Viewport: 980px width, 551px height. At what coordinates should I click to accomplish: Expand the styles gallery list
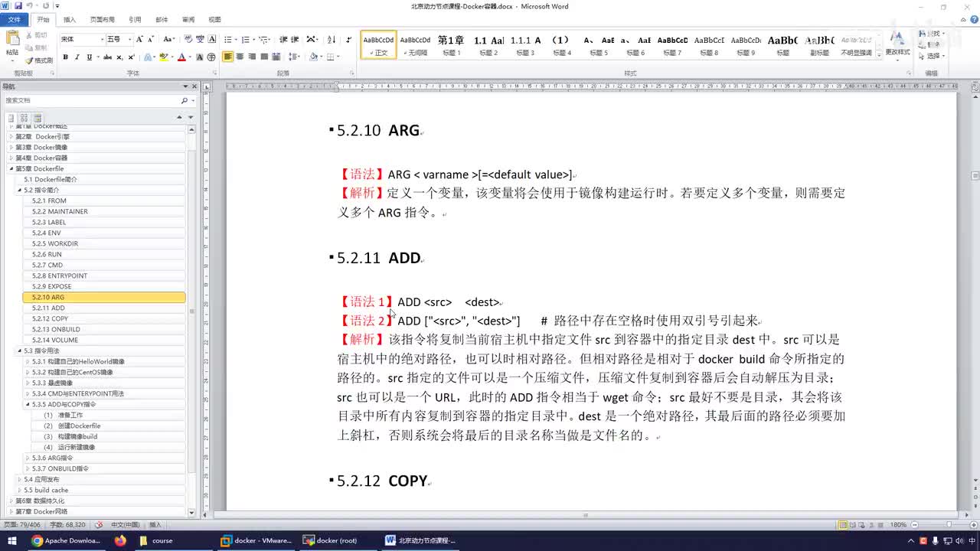click(877, 54)
